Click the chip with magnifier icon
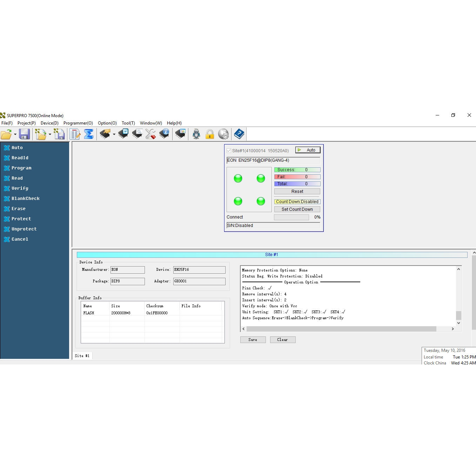Screen dimensions: 476x476 [x=137, y=134]
